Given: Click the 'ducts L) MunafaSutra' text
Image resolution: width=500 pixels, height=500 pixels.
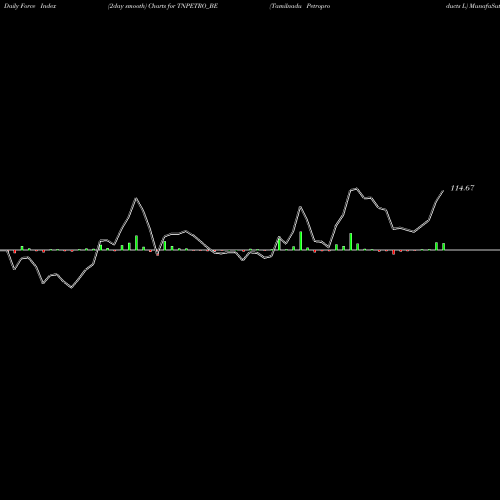Looking at the screenshot, I should coord(473,6).
